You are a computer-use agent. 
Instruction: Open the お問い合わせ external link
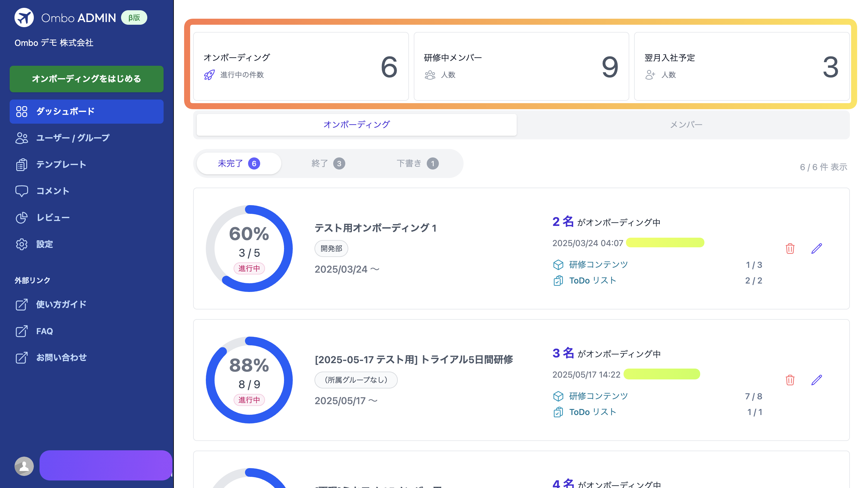[87, 357]
